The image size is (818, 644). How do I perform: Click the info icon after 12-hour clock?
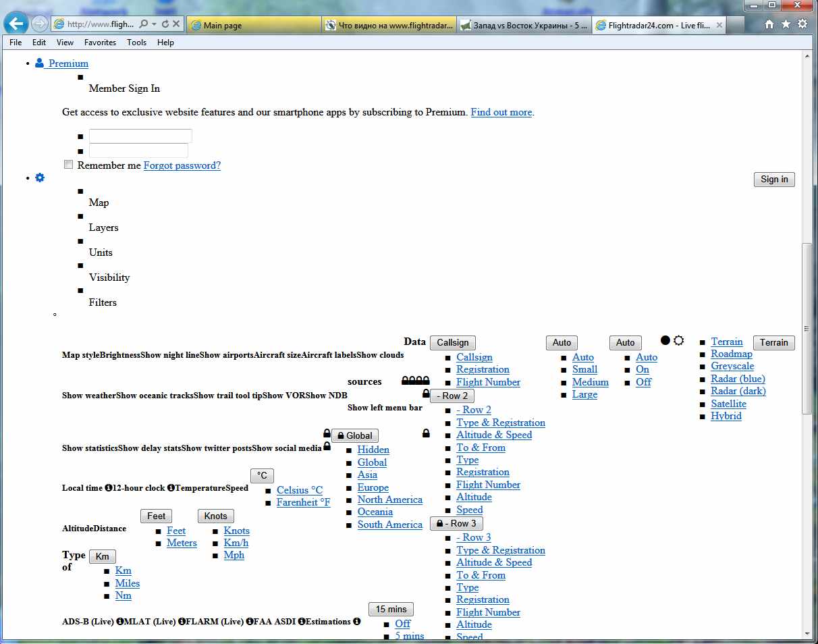tap(171, 488)
